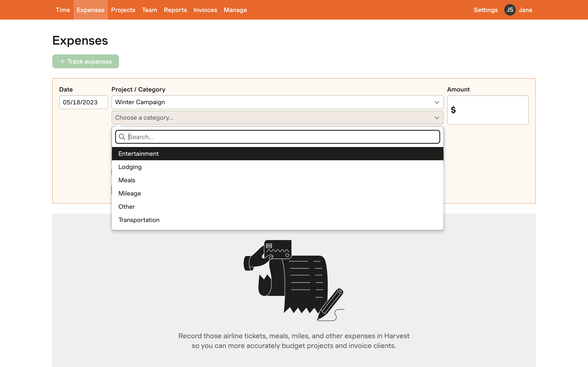Open the Time tab
The height and width of the screenshot is (367, 588).
click(x=63, y=10)
